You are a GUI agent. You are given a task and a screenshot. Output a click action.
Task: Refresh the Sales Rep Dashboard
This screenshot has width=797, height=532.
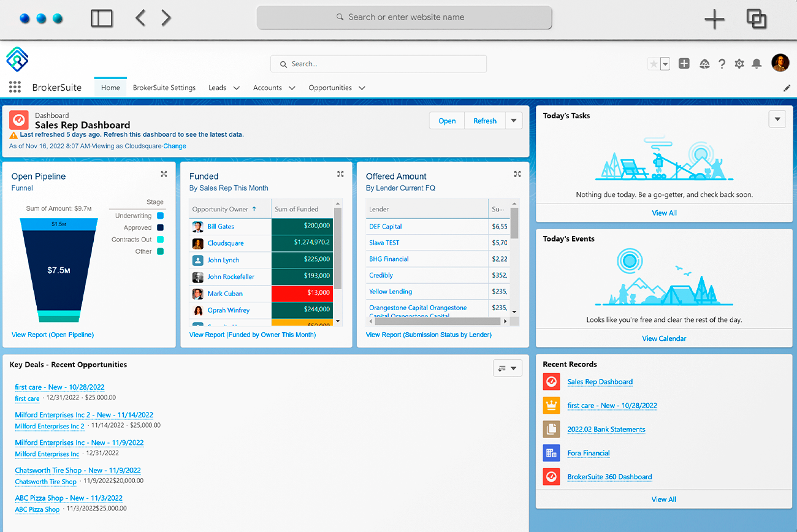(x=484, y=121)
